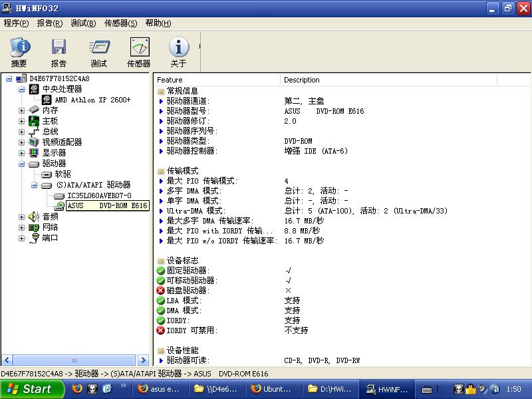The width and height of the screenshot is (532, 399).
Task: Expand the quick launch overflow chevron
Action: pos(124,386)
